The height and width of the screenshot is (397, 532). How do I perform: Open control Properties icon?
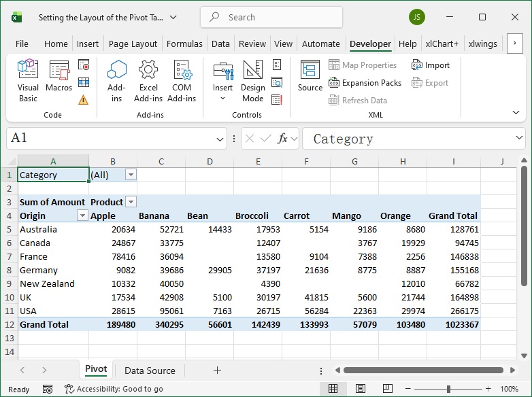coord(277,65)
